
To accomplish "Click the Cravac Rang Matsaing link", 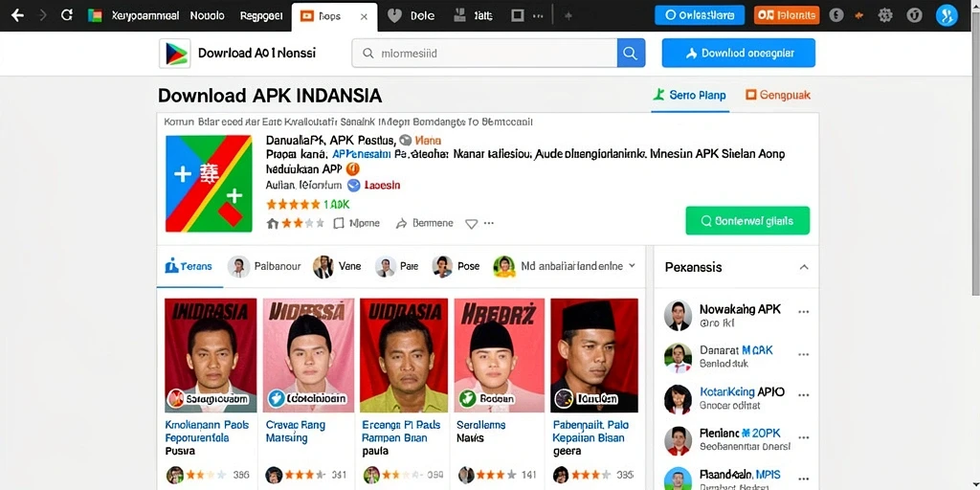I will click(x=296, y=432).
